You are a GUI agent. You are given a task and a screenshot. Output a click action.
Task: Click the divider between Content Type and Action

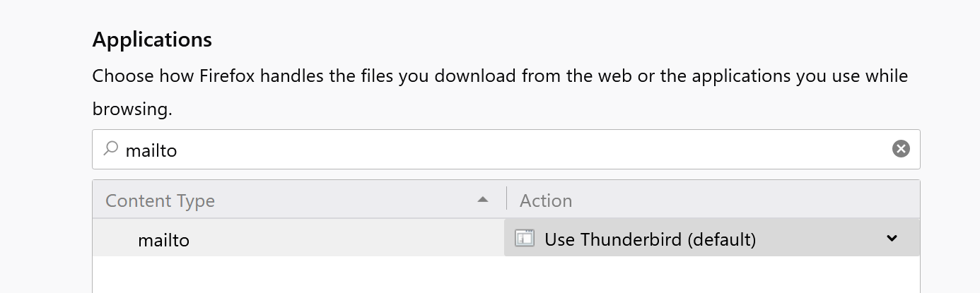click(506, 200)
